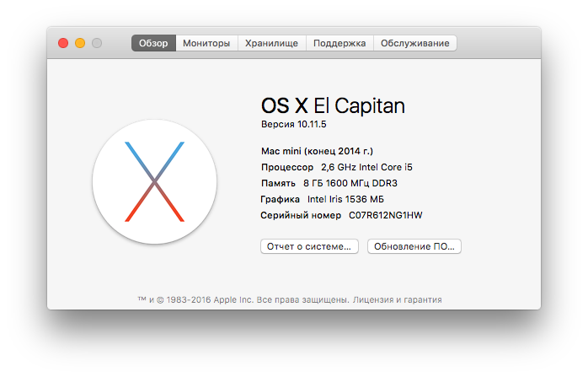
Task: Go to the Обслуживание tab
Action: pyautogui.click(x=415, y=43)
